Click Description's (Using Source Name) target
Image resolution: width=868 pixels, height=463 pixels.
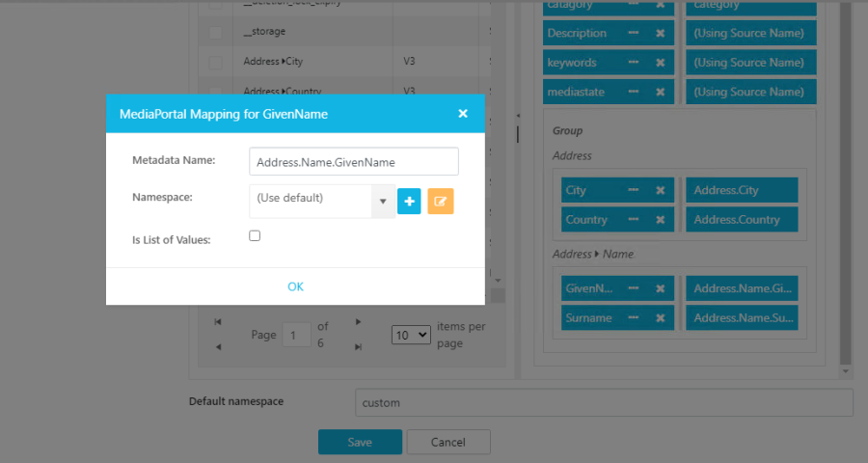coord(751,33)
